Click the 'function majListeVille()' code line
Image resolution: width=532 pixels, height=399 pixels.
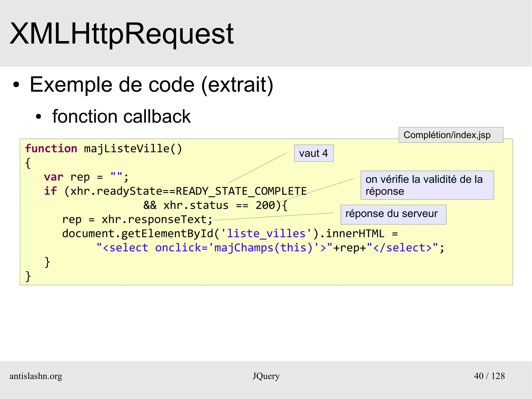104,149
